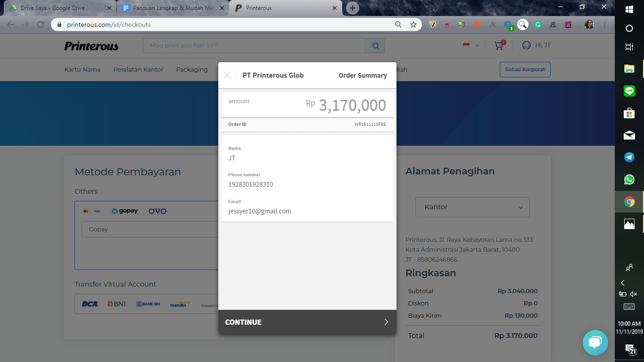The height and width of the screenshot is (362, 644).
Task: Bookmark this page with the star
Action: click(x=413, y=25)
